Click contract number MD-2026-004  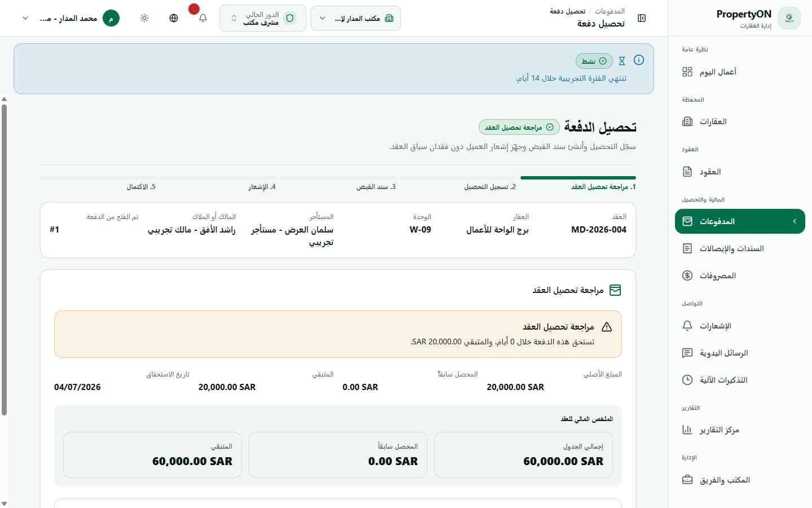tap(599, 230)
